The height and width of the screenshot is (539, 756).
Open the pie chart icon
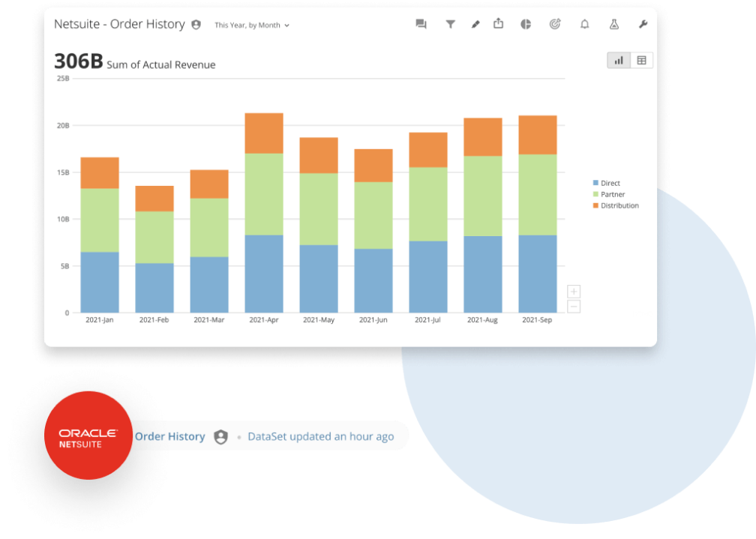click(526, 24)
